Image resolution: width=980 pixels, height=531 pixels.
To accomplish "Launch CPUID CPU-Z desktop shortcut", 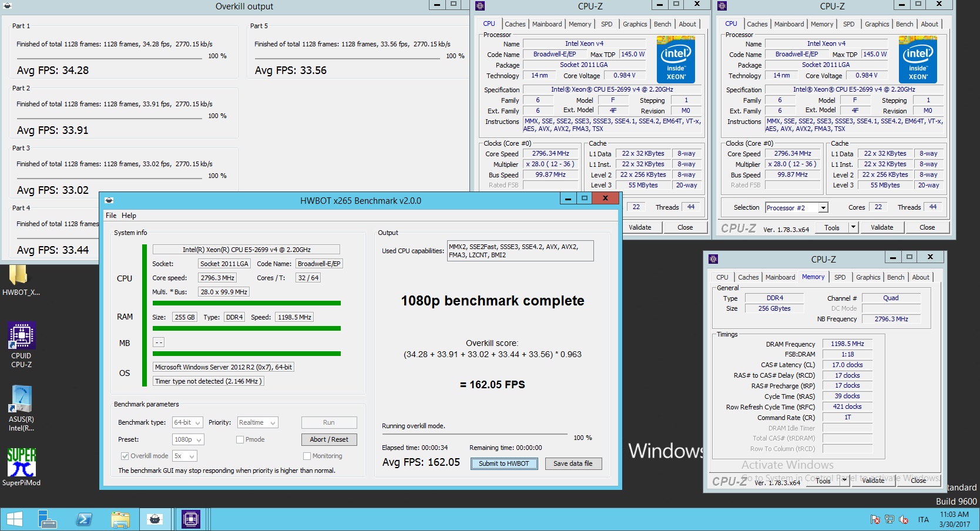I will (21, 345).
